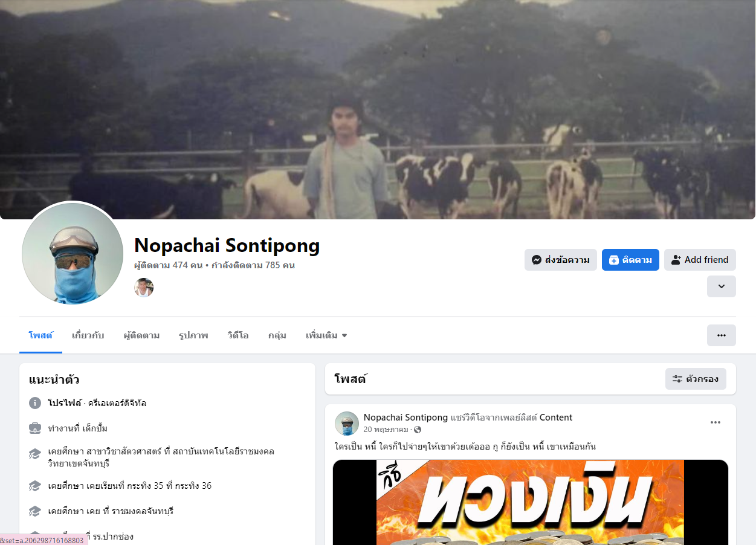Open the post's three-dot options menu
This screenshot has width=756, height=545.
tap(716, 422)
